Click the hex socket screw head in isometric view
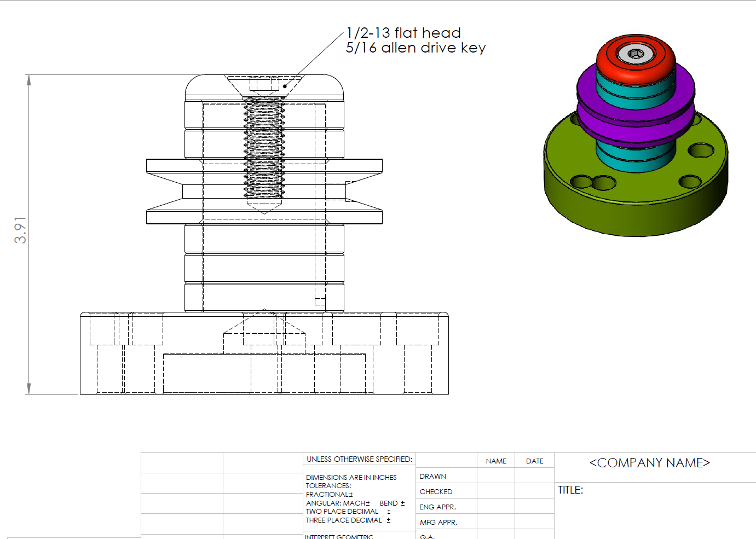The width and height of the screenshot is (756, 539). click(x=636, y=54)
